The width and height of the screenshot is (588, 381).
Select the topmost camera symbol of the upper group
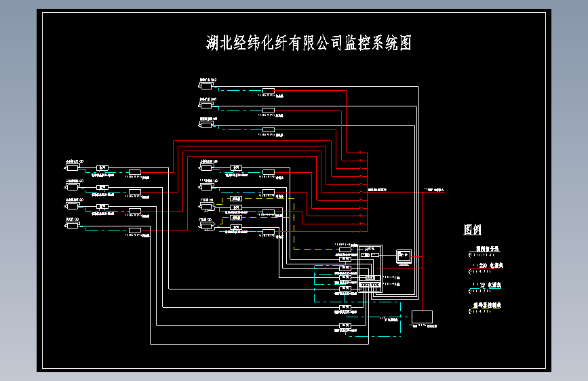tap(206, 86)
